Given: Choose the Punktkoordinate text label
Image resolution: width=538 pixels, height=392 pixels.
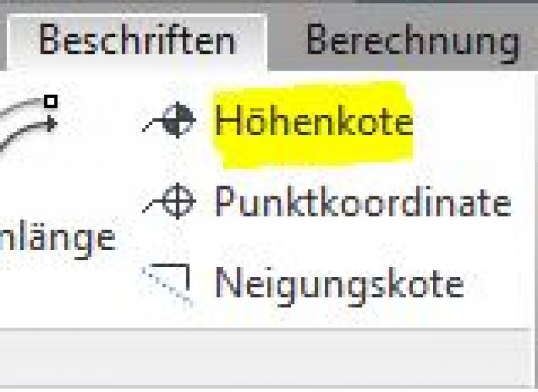Looking at the screenshot, I should tap(362, 202).
